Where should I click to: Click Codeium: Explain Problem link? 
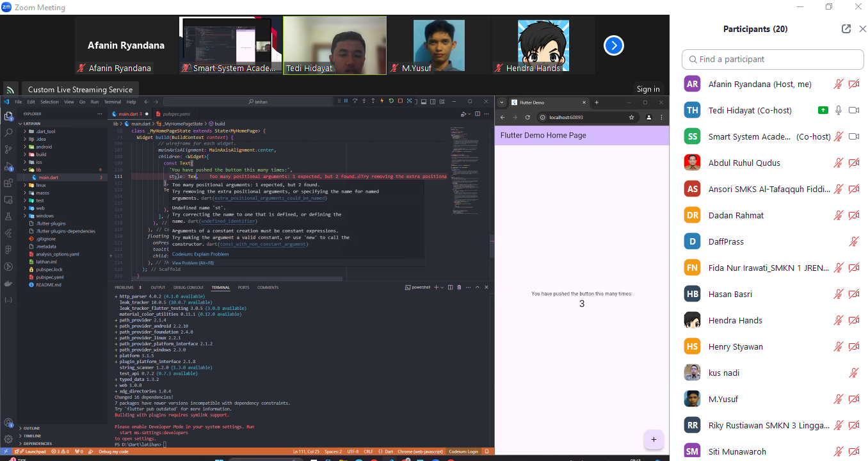pyautogui.click(x=199, y=254)
